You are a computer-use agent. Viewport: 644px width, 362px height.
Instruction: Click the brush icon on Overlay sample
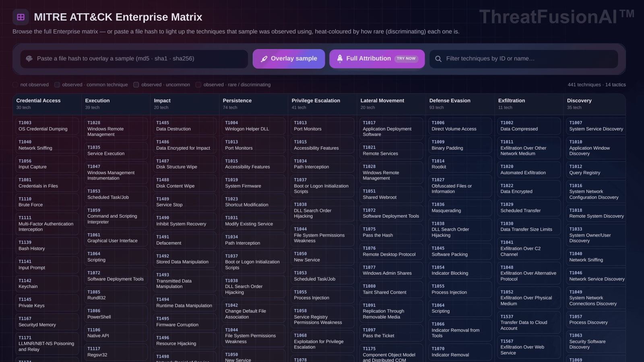coord(264,59)
